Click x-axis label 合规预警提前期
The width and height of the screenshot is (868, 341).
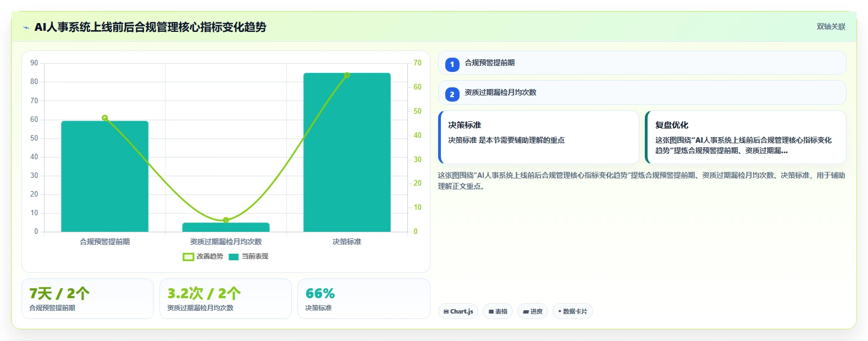(x=105, y=242)
